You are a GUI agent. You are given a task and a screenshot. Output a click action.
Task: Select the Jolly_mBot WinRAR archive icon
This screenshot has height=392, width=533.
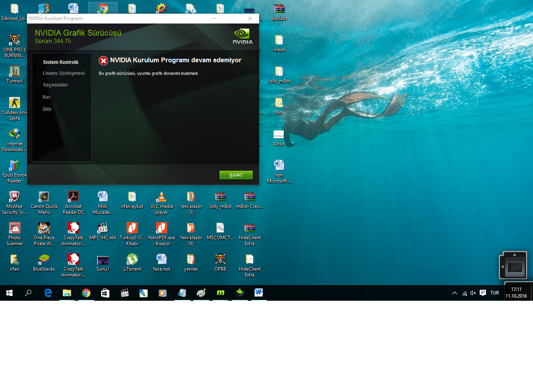[x=220, y=200]
